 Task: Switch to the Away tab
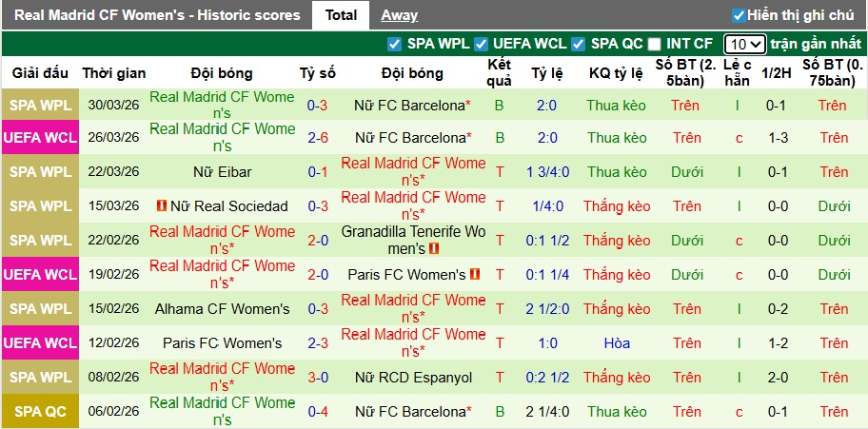pos(400,15)
